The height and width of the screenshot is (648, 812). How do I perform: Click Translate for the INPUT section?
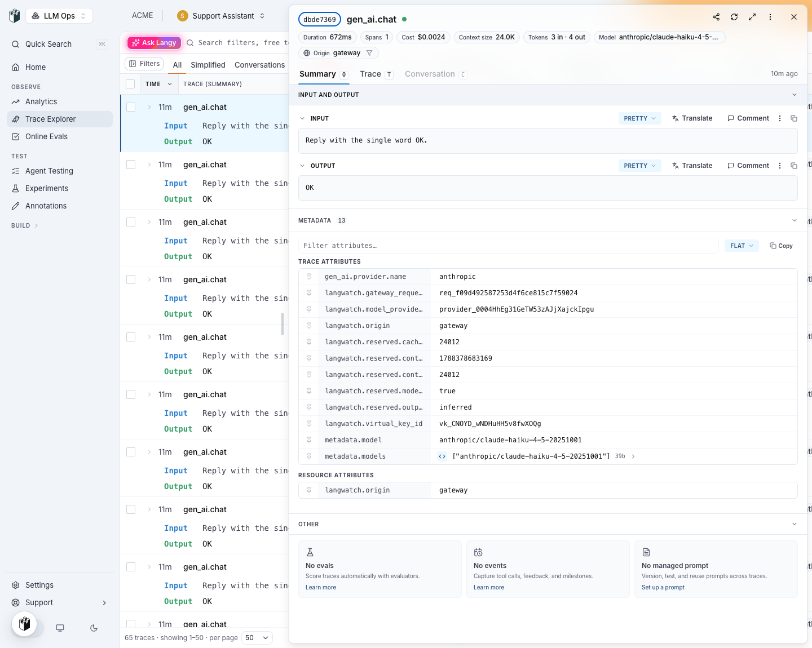click(x=692, y=118)
